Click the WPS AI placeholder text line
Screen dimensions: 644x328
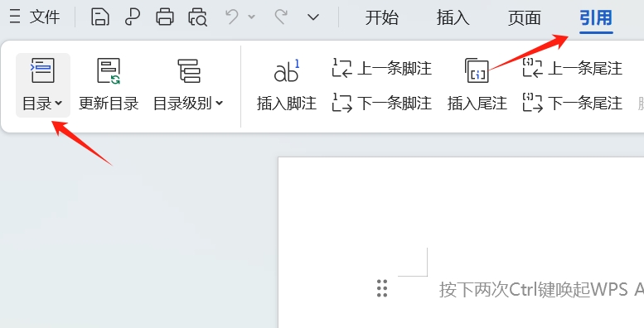(x=541, y=289)
